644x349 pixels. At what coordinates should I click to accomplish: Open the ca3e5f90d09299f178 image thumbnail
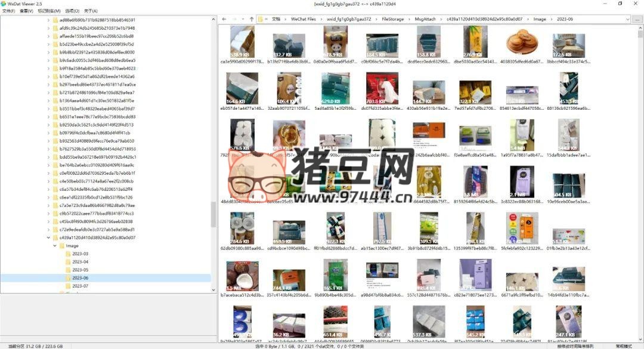tap(243, 43)
